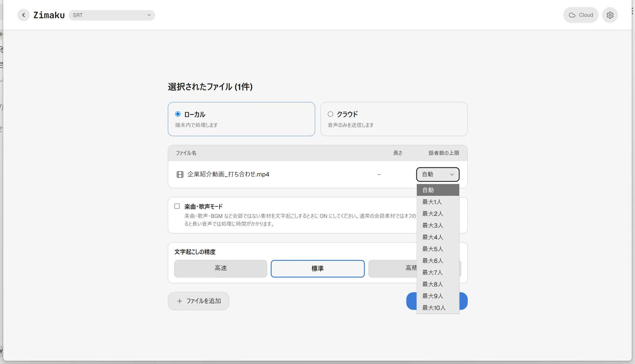This screenshot has width=635, height=364.
Task: Click the 文字起こしの精度 label
Action: point(195,252)
